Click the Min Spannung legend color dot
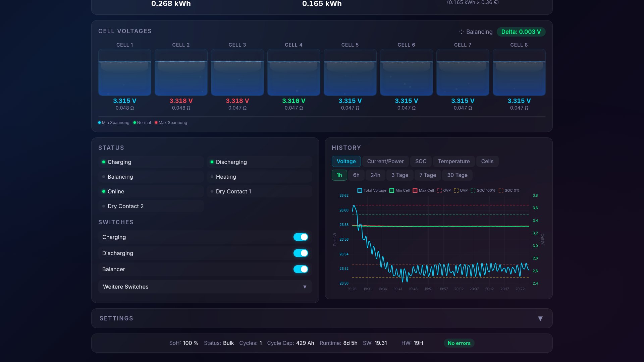This screenshot has width=644, height=362. click(99, 122)
